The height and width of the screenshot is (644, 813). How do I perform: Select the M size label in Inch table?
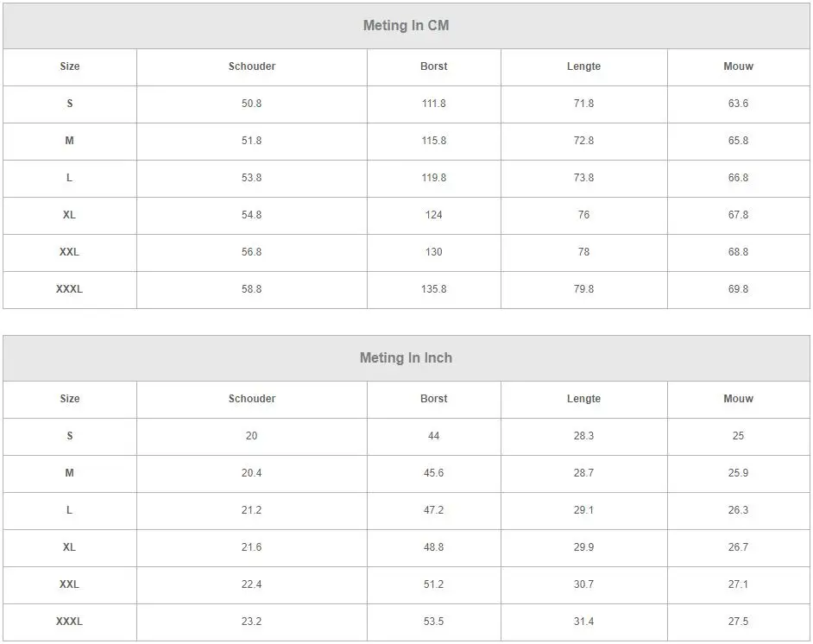(x=70, y=473)
